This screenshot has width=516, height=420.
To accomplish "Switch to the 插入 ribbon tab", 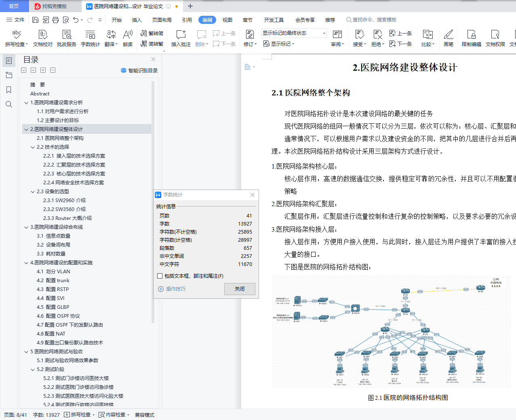I will pyautogui.click(x=137, y=20).
